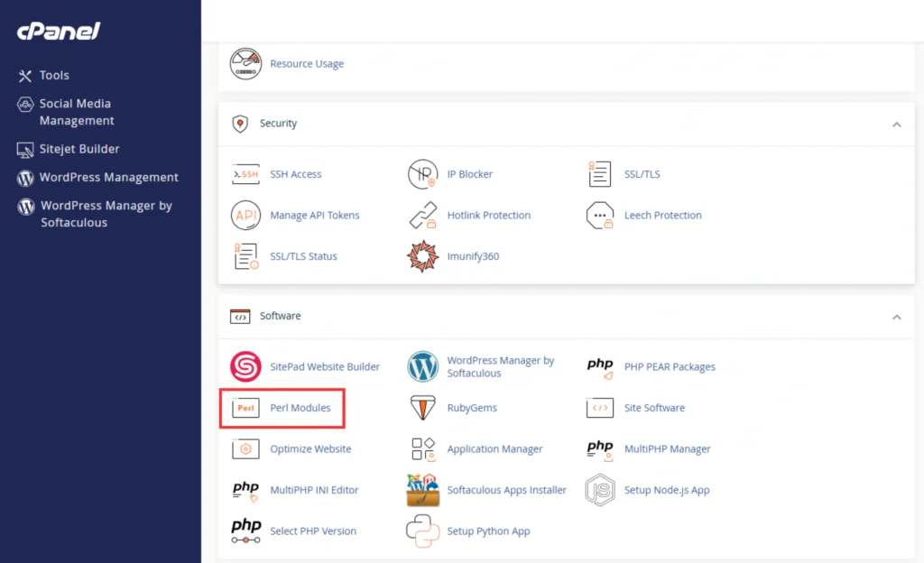The width and height of the screenshot is (924, 563).
Task: Click the Site Software code icon
Action: [x=600, y=408]
